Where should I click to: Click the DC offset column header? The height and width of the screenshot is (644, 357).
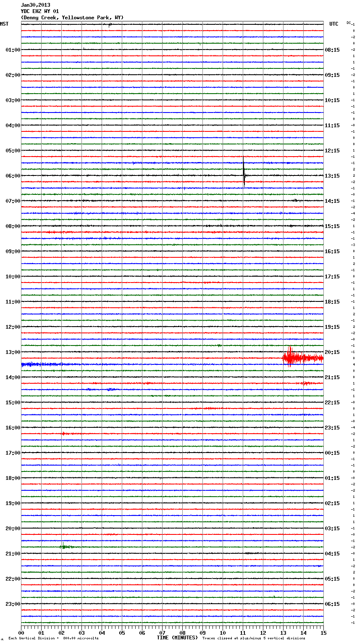pos(349,23)
